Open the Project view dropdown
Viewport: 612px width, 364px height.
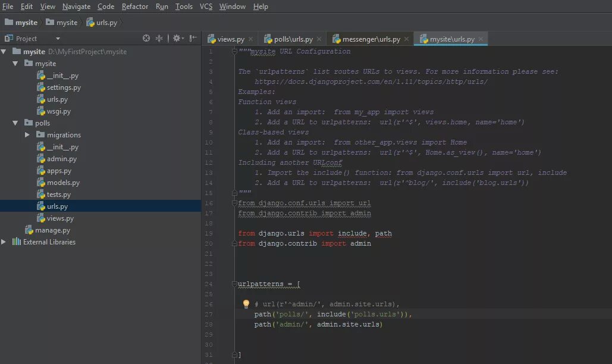(x=58, y=39)
